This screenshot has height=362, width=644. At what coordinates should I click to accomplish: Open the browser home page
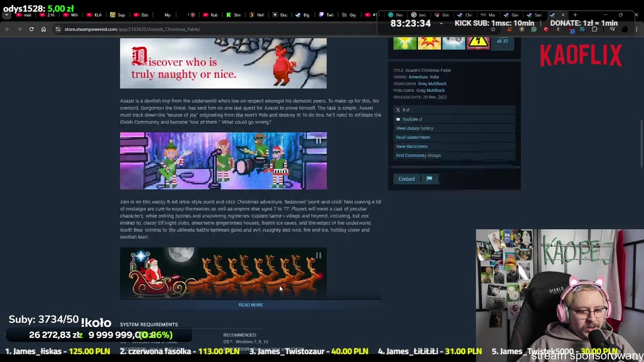pos(43,29)
